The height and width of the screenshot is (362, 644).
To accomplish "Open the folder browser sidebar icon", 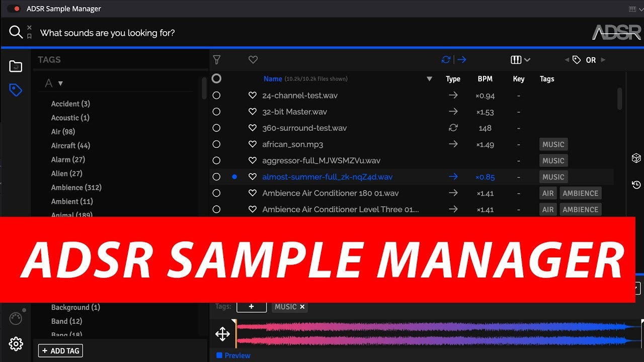I will click(x=16, y=66).
